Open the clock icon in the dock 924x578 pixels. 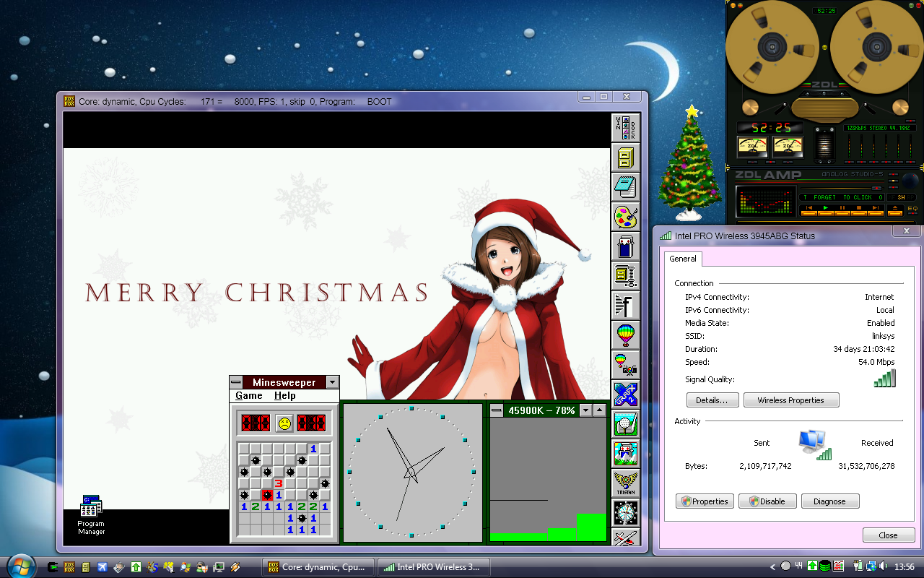[x=626, y=513]
